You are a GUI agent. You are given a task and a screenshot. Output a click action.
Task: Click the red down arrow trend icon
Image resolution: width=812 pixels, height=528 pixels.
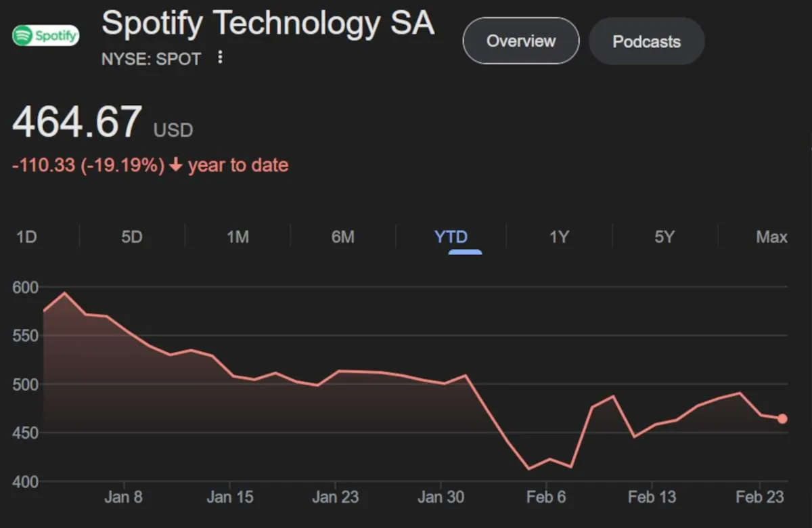(x=176, y=165)
